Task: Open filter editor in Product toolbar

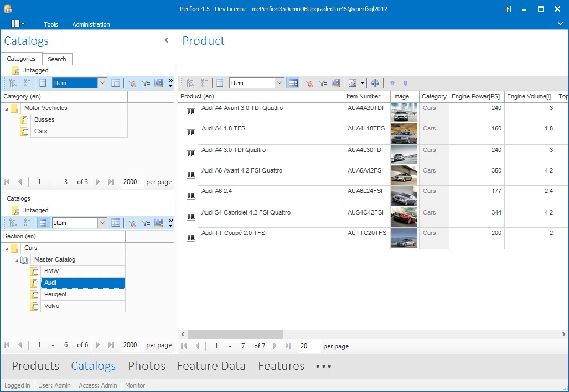Action: [323, 83]
